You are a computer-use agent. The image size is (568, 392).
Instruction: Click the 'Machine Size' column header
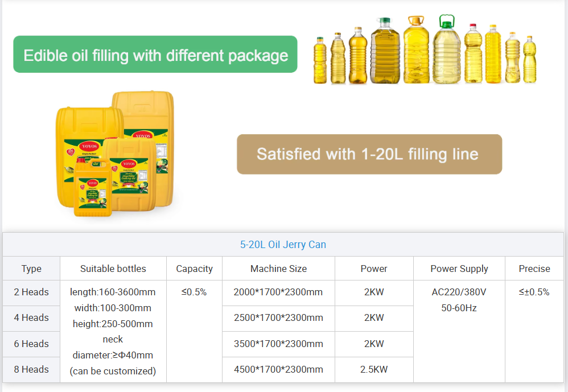point(278,269)
